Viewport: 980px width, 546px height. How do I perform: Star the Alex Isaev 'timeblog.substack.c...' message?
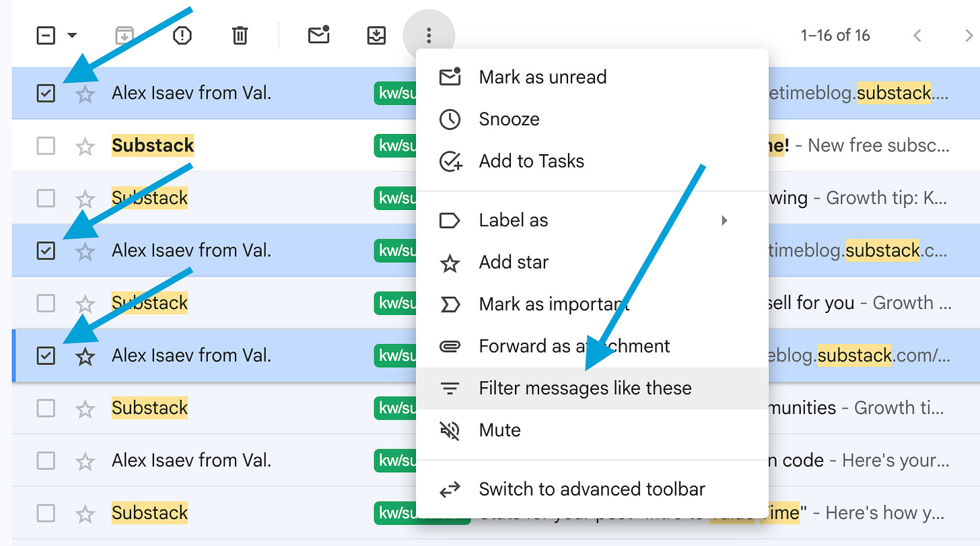click(x=85, y=251)
